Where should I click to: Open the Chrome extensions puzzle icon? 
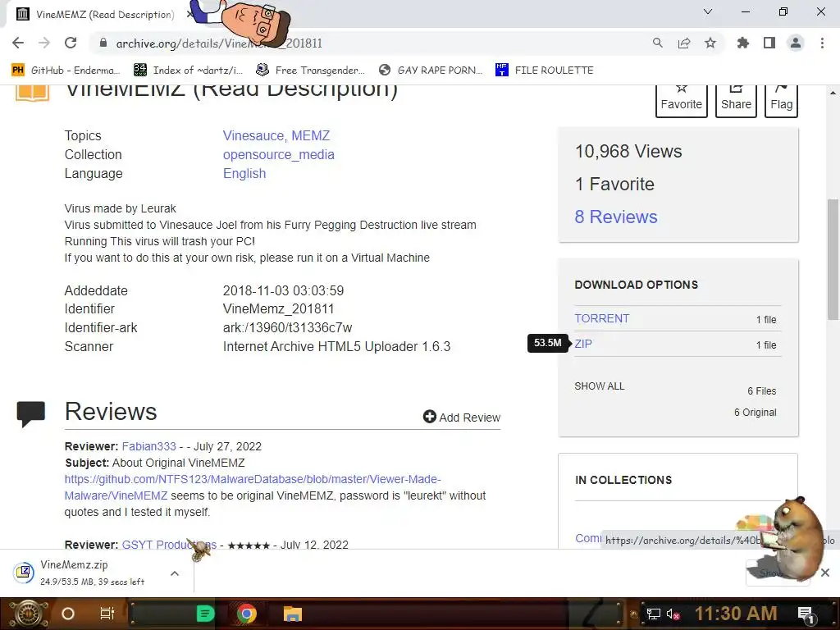[x=743, y=43]
